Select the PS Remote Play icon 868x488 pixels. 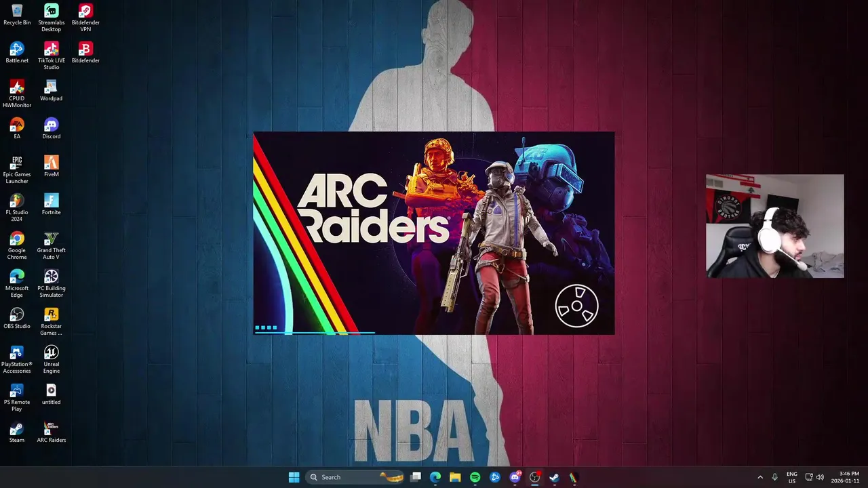tap(17, 397)
